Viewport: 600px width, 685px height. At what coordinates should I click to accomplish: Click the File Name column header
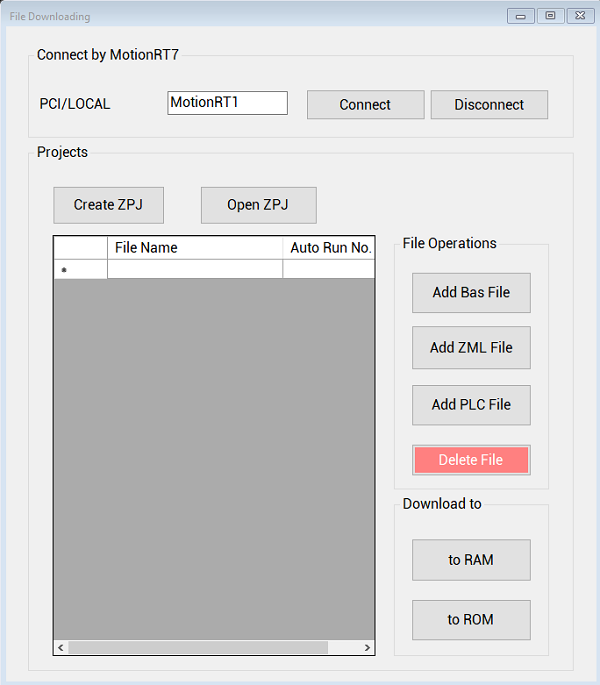click(x=195, y=248)
